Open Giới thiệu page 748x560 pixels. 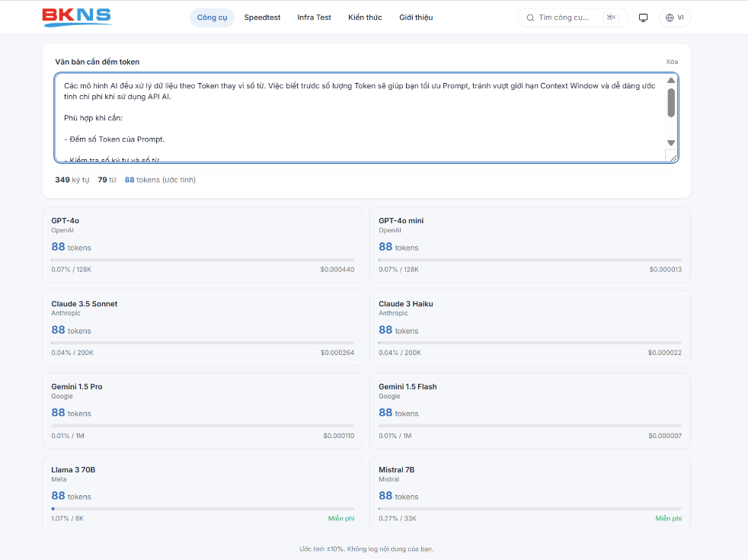[x=416, y=18]
